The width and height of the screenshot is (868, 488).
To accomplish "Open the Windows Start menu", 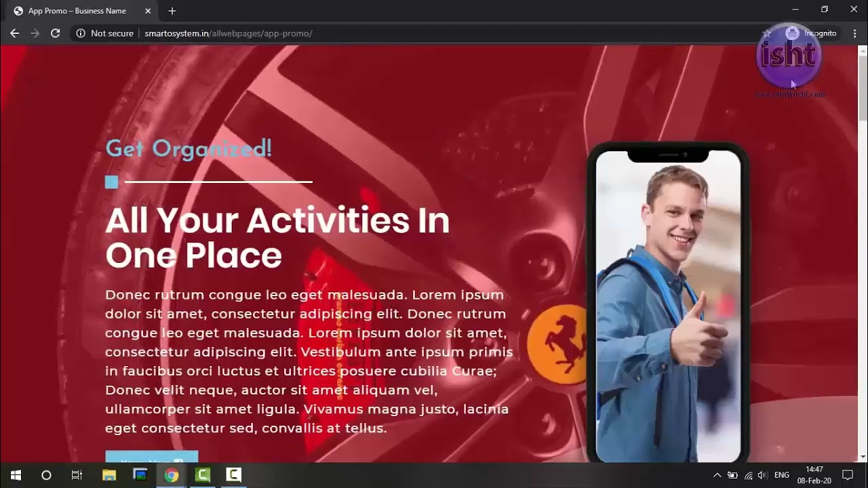I will coord(16,475).
